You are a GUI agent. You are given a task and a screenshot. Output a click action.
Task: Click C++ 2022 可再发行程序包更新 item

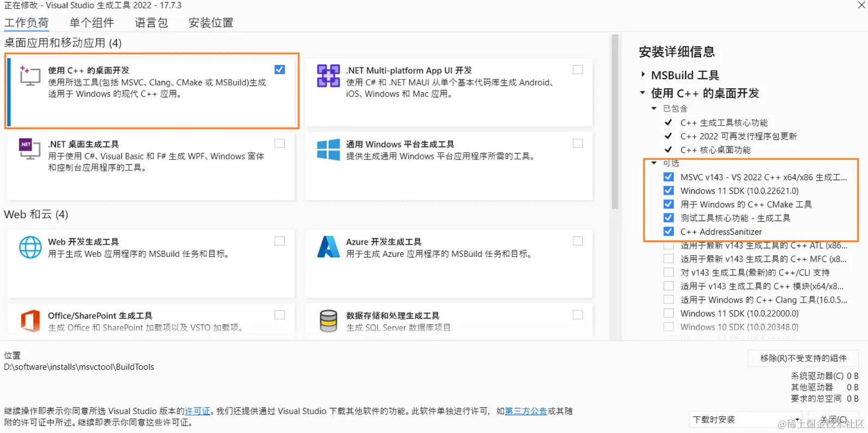pos(739,137)
